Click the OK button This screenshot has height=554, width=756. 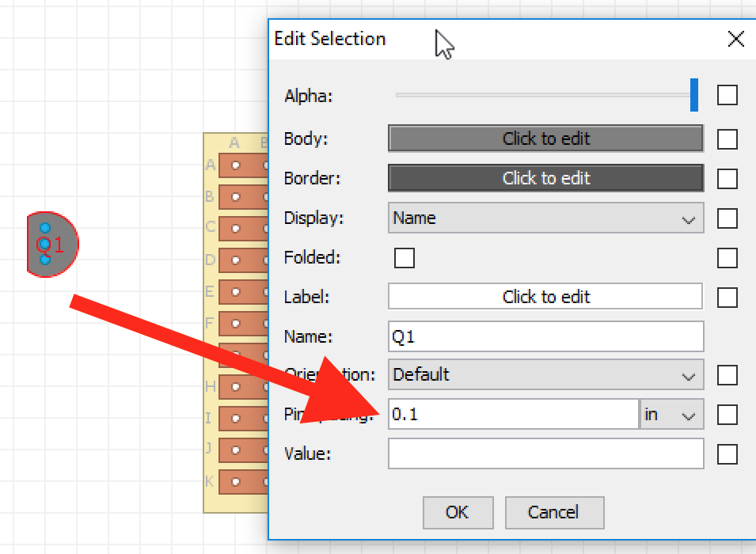pyautogui.click(x=458, y=513)
